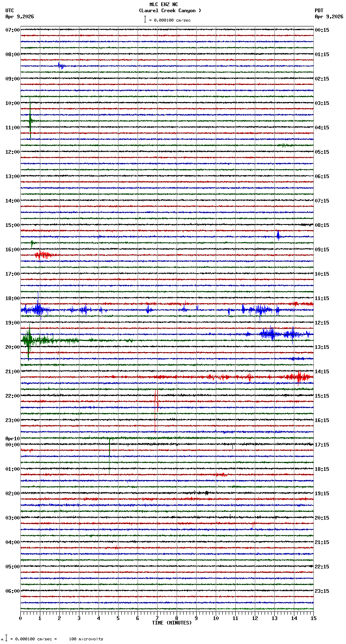
Task: Click the 17:00 UTC row label
Action: click(x=13, y=274)
